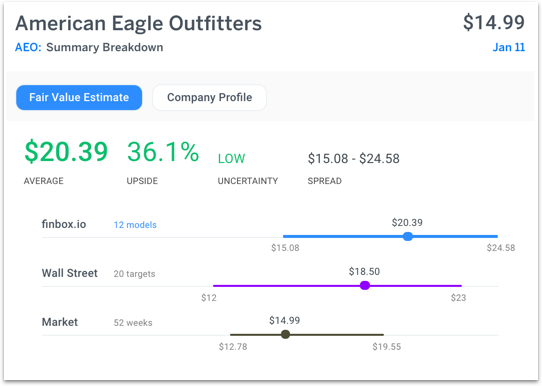Click the LOW uncertainty indicator
The width and height of the screenshot is (542, 386).
[231, 159]
